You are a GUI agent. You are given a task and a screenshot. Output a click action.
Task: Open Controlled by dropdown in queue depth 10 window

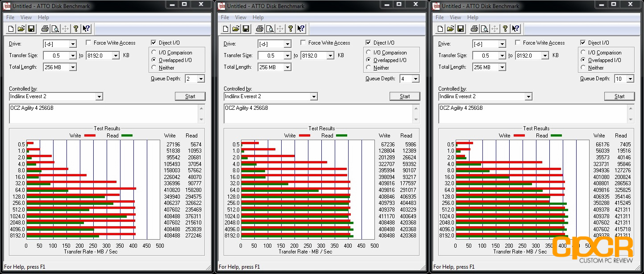click(x=528, y=96)
